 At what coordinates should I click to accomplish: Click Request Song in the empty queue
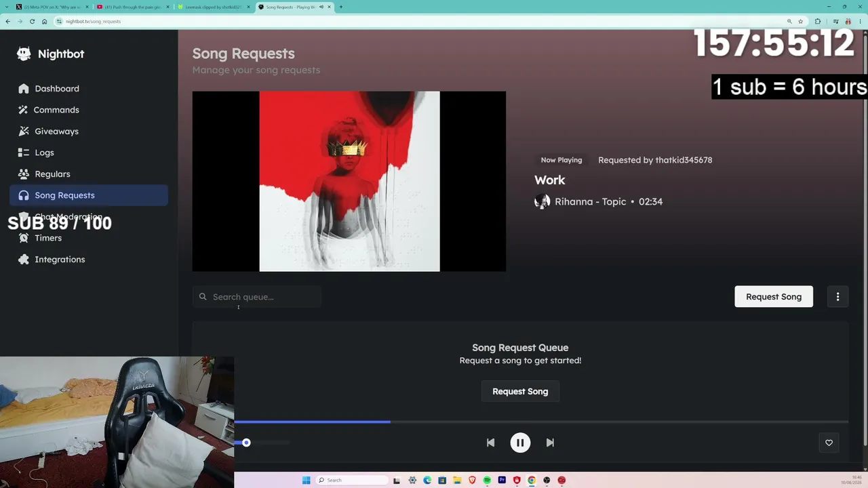click(x=520, y=391)
